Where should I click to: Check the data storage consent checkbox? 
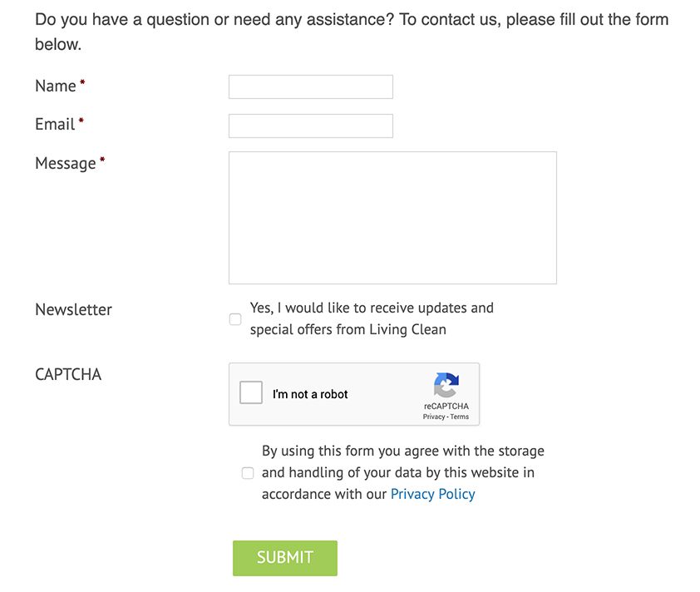pyautogui.click(x=248, y=472)
